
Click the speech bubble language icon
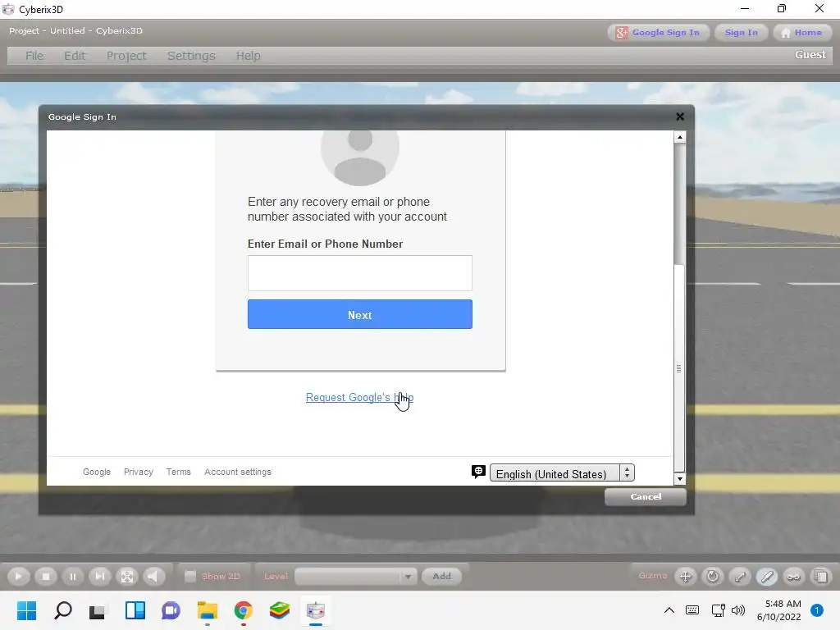(478, 472)
